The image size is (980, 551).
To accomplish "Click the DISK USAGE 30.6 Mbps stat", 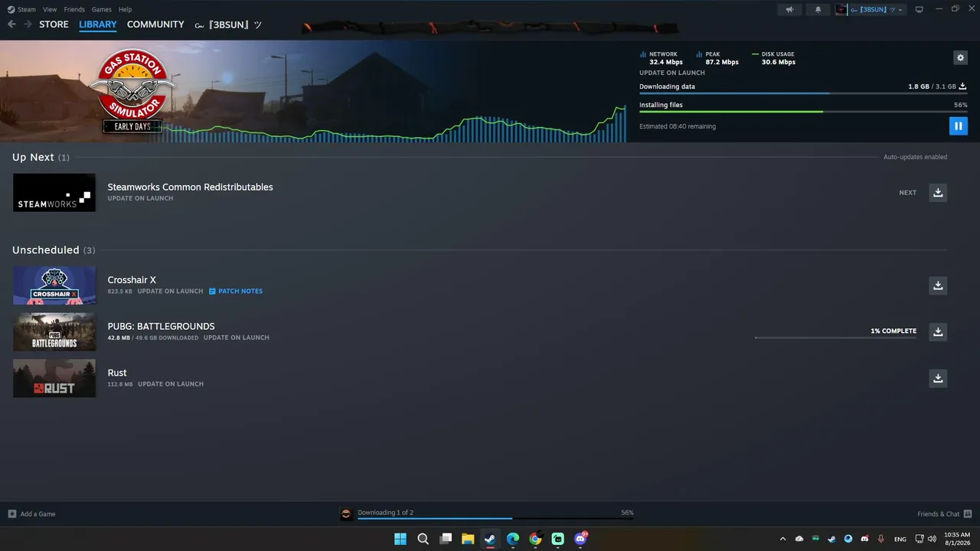I will (773, 58).
